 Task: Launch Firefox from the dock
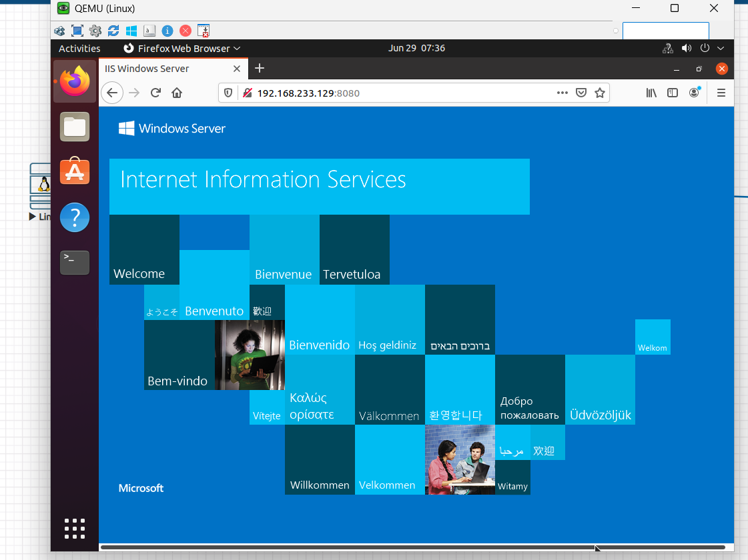click(75, 81)
